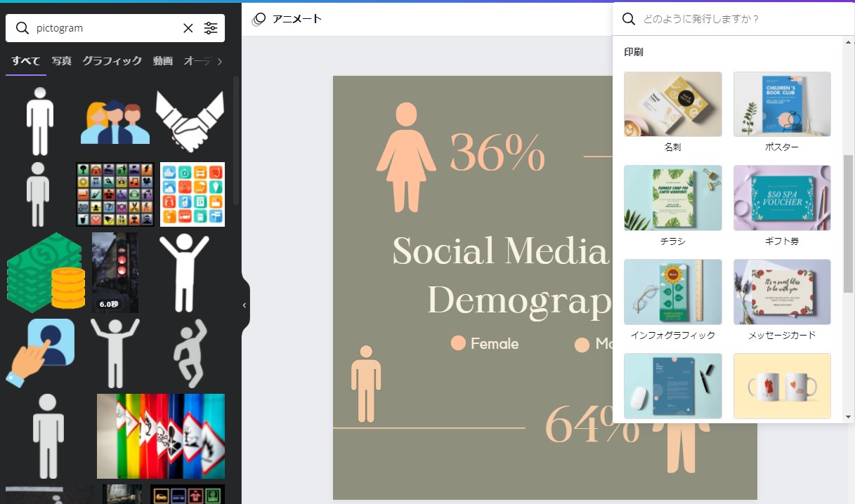Viewport: 855px width, 504px height.
Task: Click the どのように発行しますか search field
Action: tap(733, 19)
